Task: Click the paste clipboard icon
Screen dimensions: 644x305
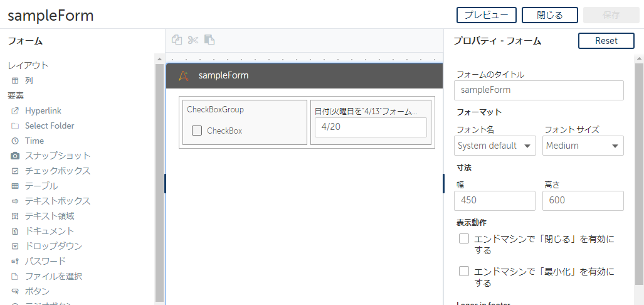Action: tap(209, 40)
